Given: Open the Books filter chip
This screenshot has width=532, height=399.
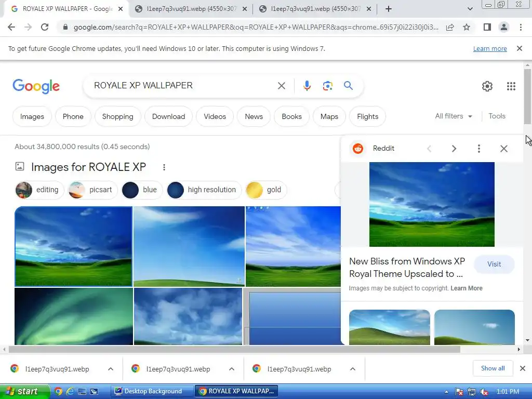Looking at the screenshot, I should click(291, 116).
